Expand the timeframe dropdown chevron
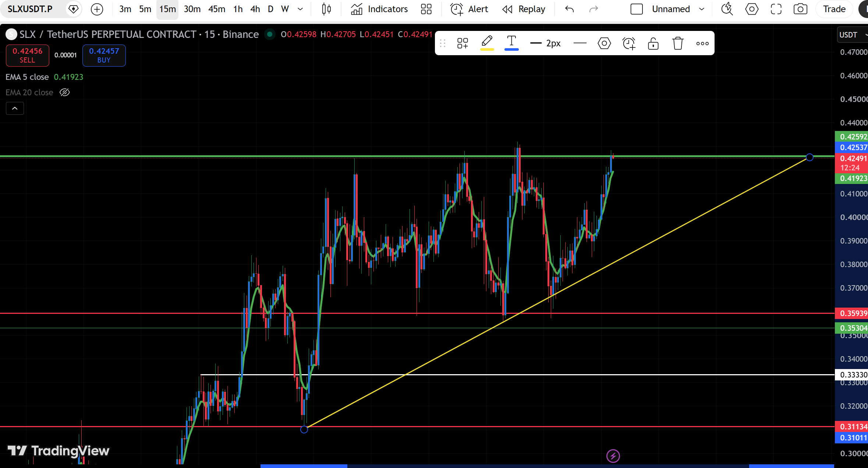The height and width of the screenshot is (468, 868). pyautogui.click(x=300, y=9)
